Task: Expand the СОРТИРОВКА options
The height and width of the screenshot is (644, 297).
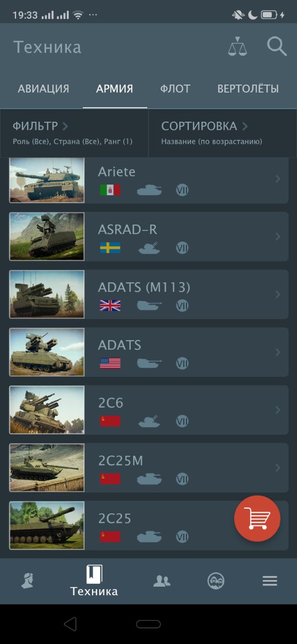Action: 223,133
